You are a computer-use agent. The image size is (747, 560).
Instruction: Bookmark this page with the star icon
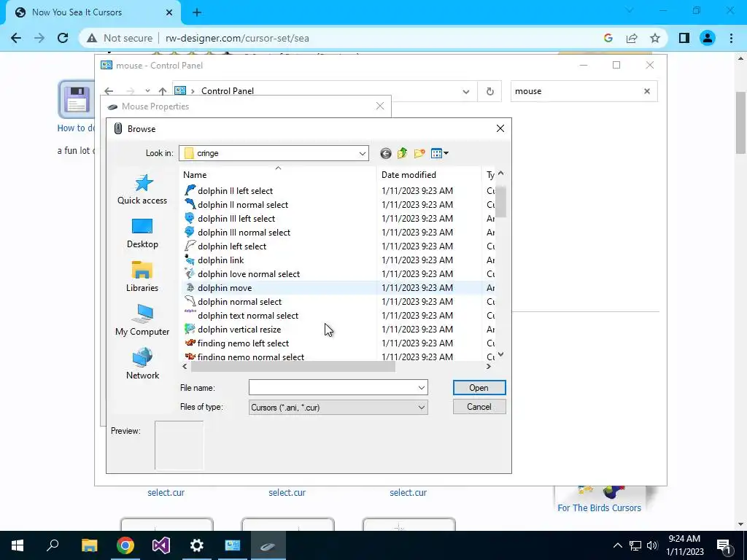click(655, 38)
